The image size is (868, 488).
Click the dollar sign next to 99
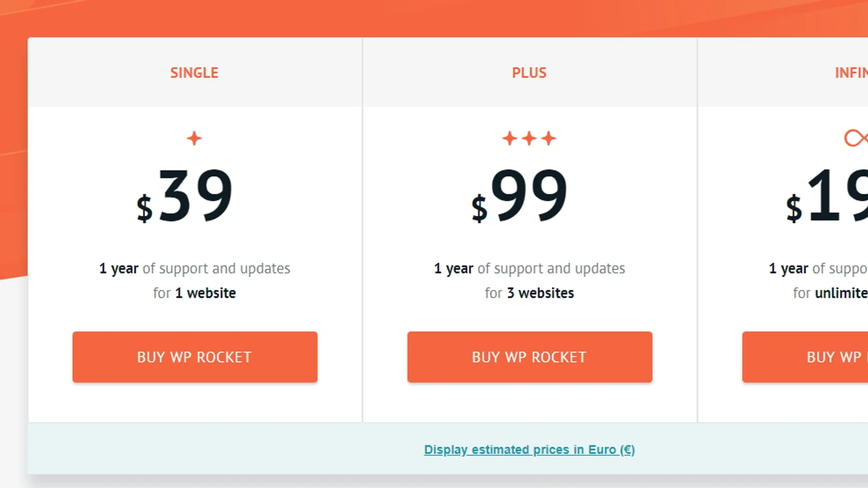point(480,208)
